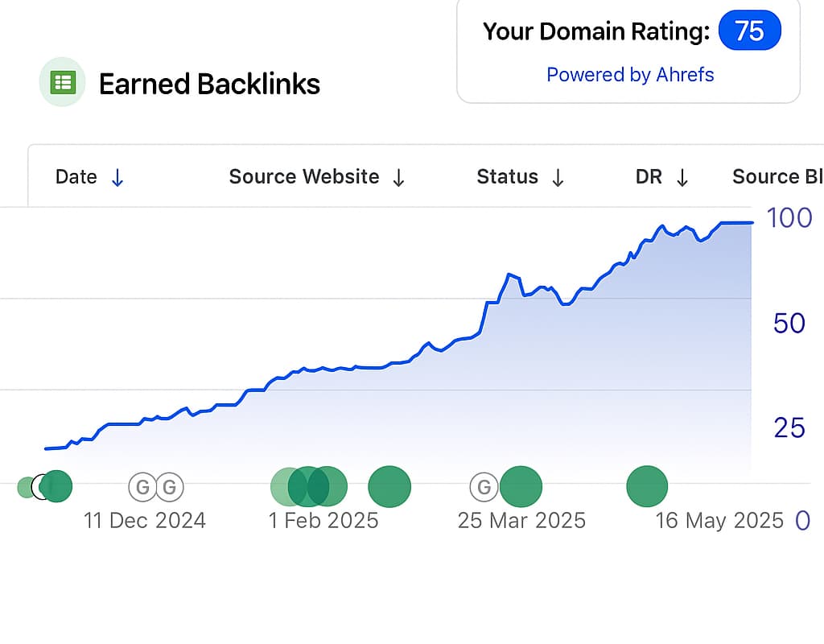Click the sort arrow next to Status
This screenshot has width=824, height=644.
click(x=558, y=178)
